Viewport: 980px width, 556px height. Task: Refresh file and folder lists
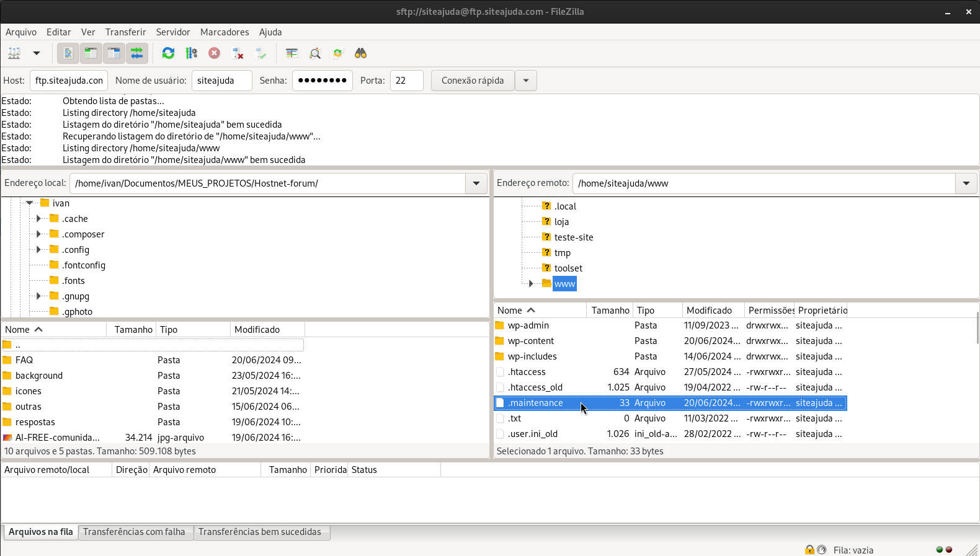pos(168,53)
